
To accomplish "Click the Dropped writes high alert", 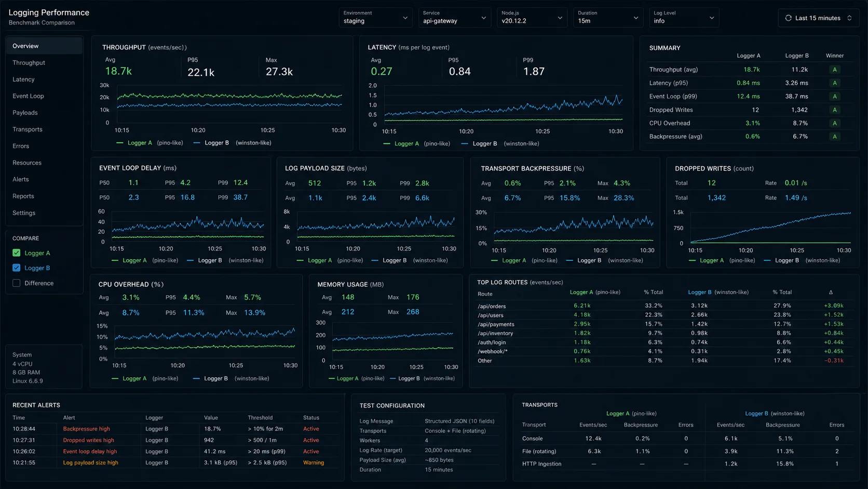I will (88, 440).
